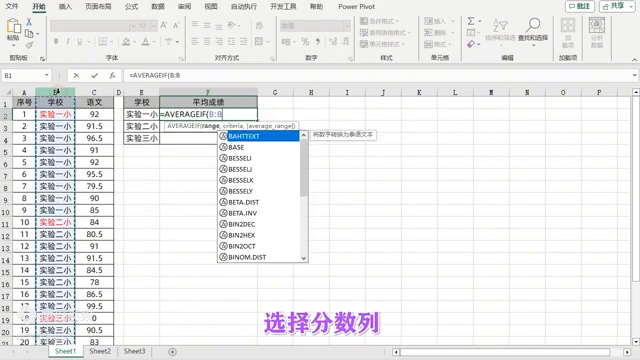Viewport: 640px width, 360px height.
Task: Click the Cell Styles icon
Action: point(364,44)
